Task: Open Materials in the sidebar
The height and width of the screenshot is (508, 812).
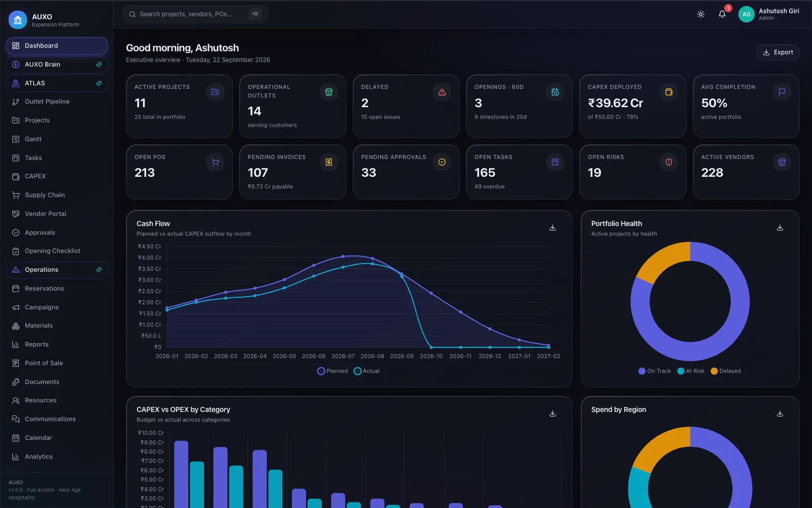Action: [x=57, y=326]
